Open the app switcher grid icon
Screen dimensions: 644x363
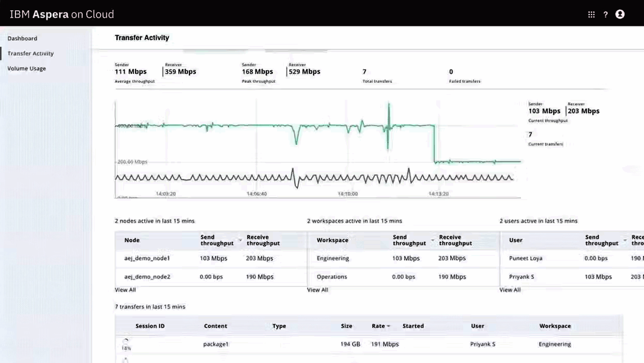point(591,14)
